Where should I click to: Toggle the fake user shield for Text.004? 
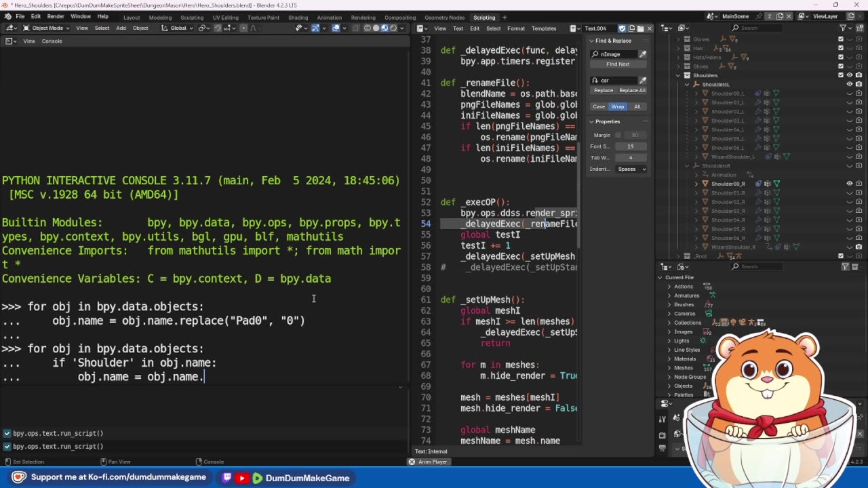[x=622, y=28]
